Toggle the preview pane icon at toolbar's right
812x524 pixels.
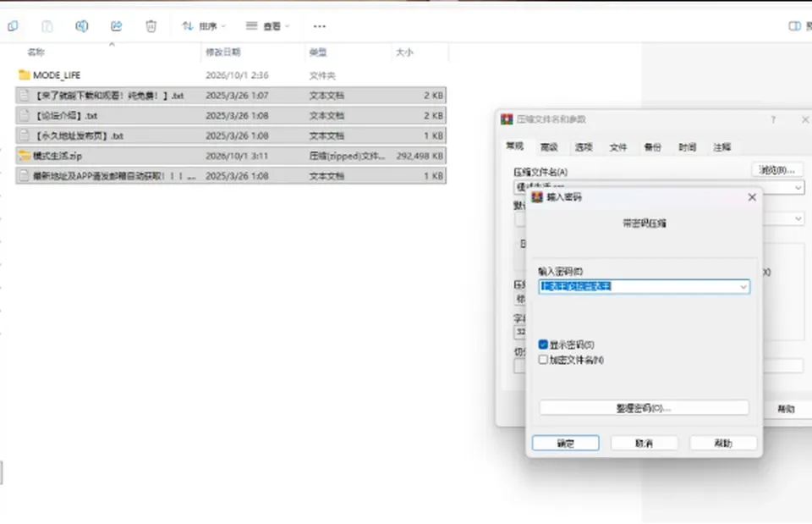tap(794, 26)
